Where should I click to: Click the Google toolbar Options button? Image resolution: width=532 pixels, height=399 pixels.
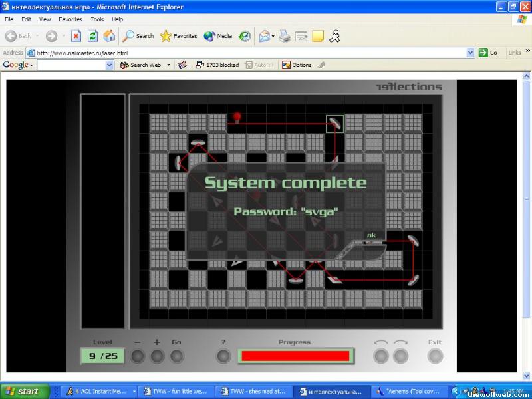pos(297,65)
